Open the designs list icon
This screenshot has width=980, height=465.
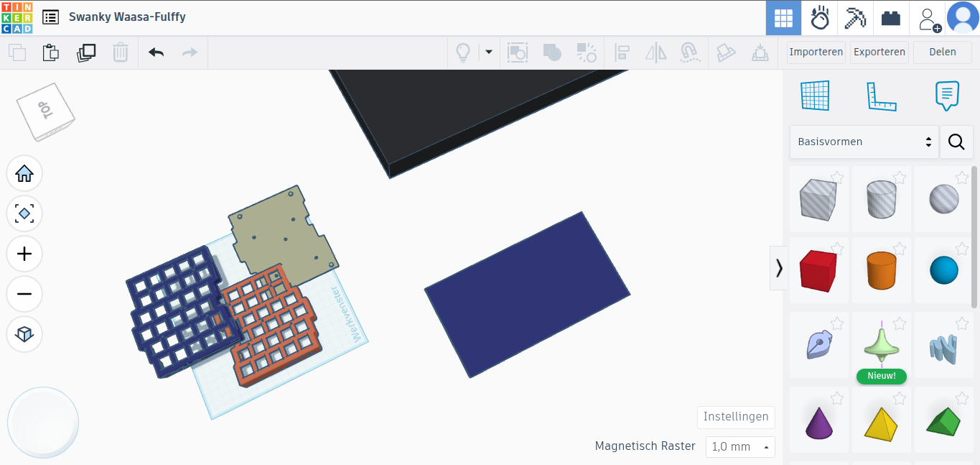tap(50, 17)
